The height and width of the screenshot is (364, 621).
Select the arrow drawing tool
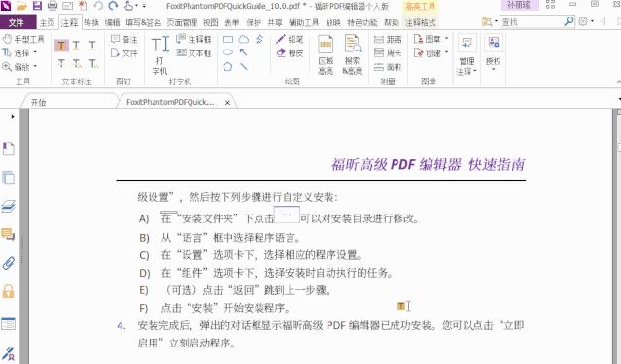(x=243, y=52)
